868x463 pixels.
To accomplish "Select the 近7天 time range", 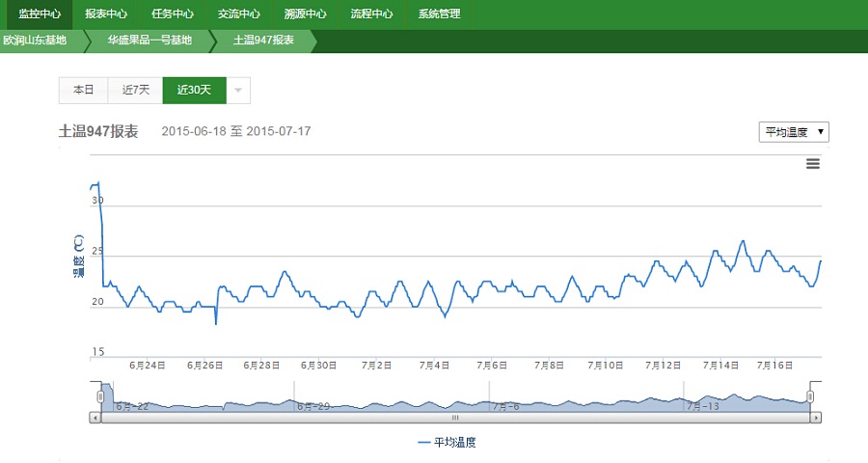I will pos(136,90).
